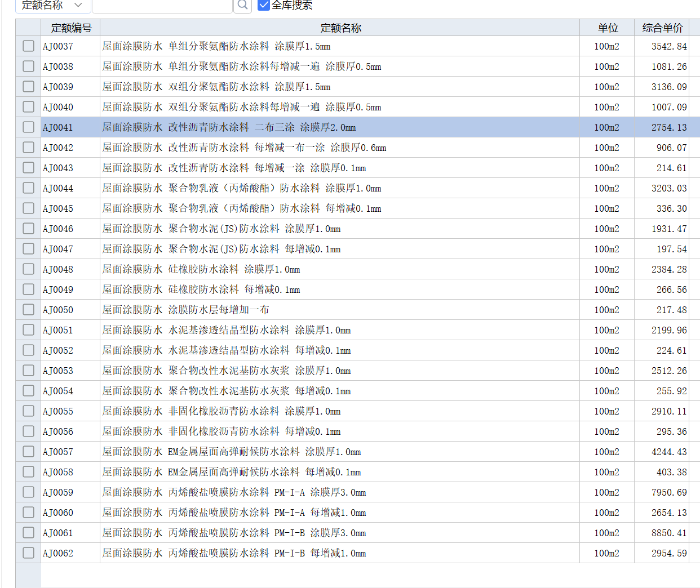
Task: Tick the box beside AJ0053
Action: coord(28,371)
